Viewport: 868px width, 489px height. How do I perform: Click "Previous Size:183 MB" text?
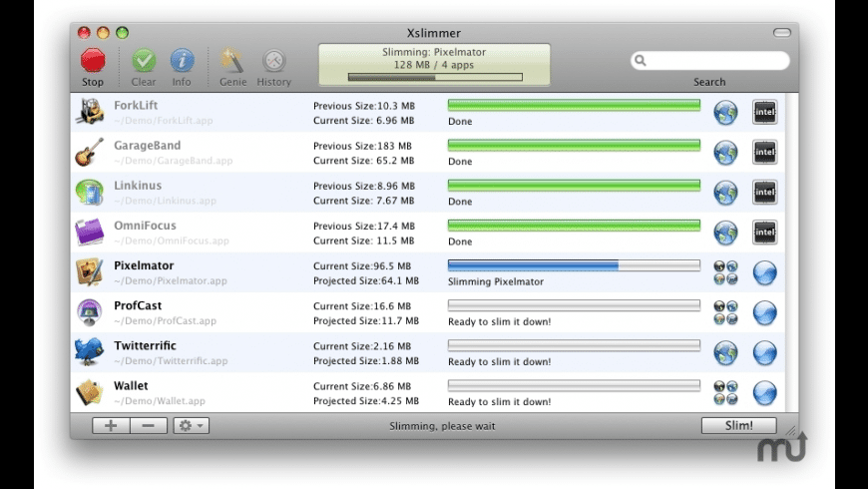click(362, 146)
